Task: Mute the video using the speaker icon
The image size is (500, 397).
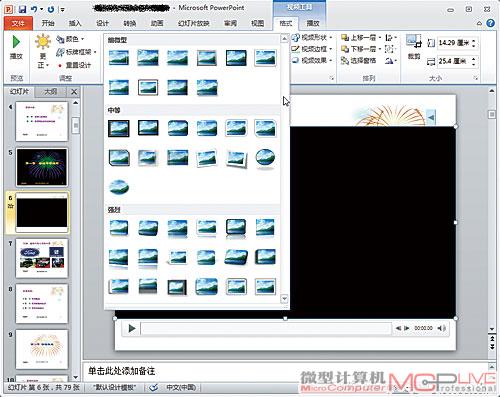Action: pyautogui.click(x=441, y=328)
